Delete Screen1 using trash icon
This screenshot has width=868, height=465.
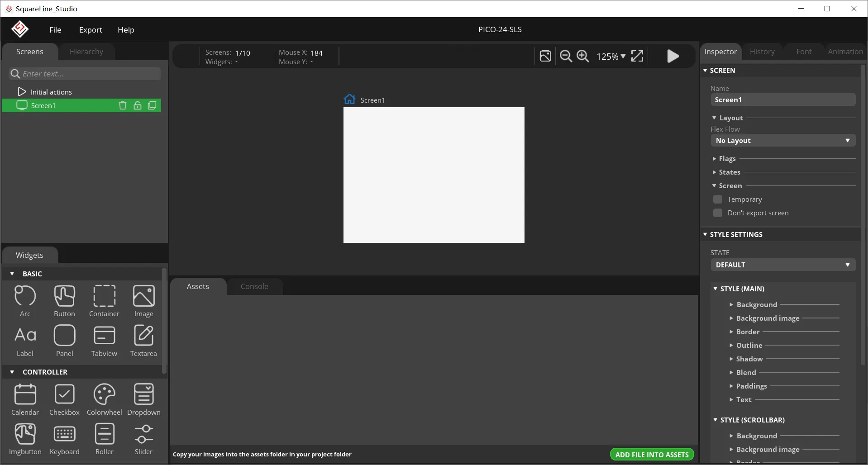point(122,105)
